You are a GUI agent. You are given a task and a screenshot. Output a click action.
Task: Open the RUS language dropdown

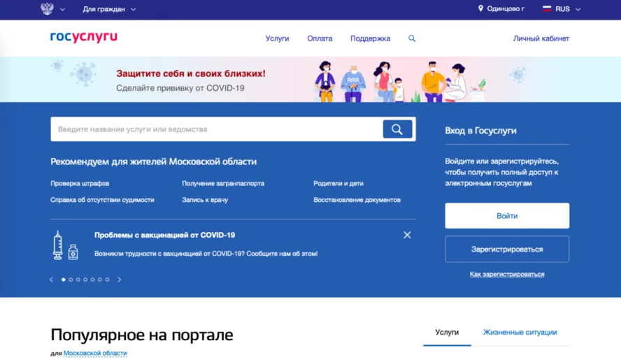point(562,9)
